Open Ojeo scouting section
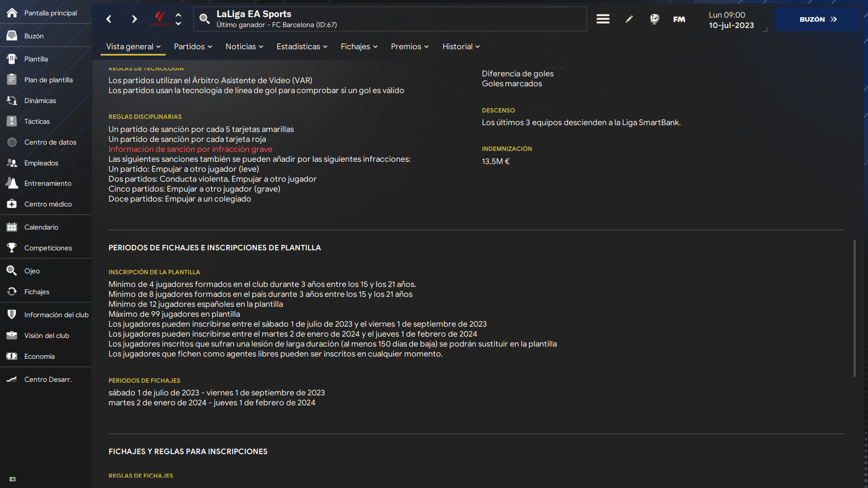The width and height of the screenshot is (868, 488). (32, 271)
